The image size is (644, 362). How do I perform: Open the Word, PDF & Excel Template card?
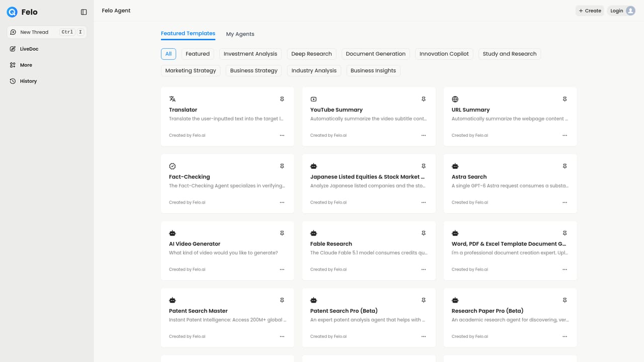click(x=510, y=250)
